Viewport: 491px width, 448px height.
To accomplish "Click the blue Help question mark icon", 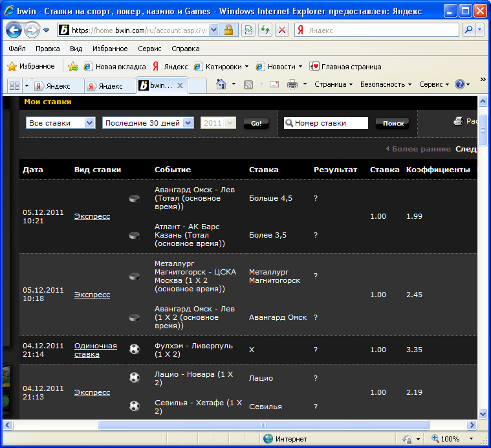I will [460, 84].
